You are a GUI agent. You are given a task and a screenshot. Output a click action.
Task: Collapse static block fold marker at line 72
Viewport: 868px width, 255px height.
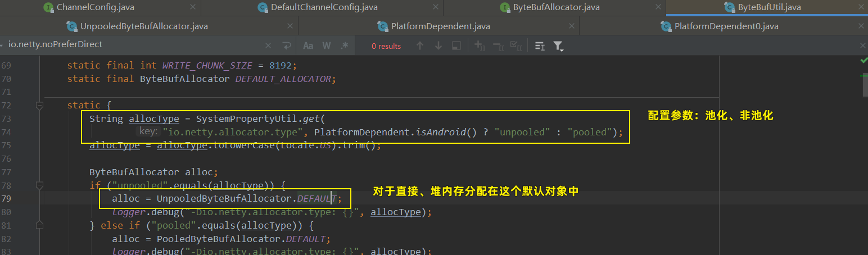(39, 106)
